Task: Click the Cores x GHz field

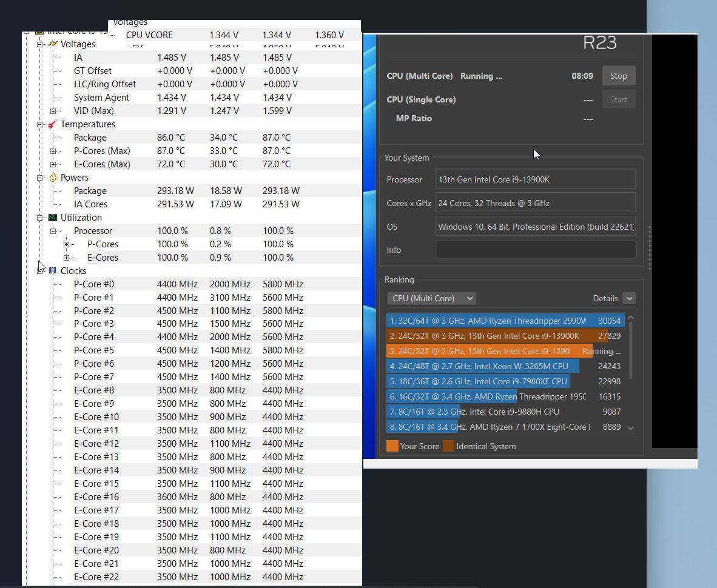Action: click(x=535, y=203)
